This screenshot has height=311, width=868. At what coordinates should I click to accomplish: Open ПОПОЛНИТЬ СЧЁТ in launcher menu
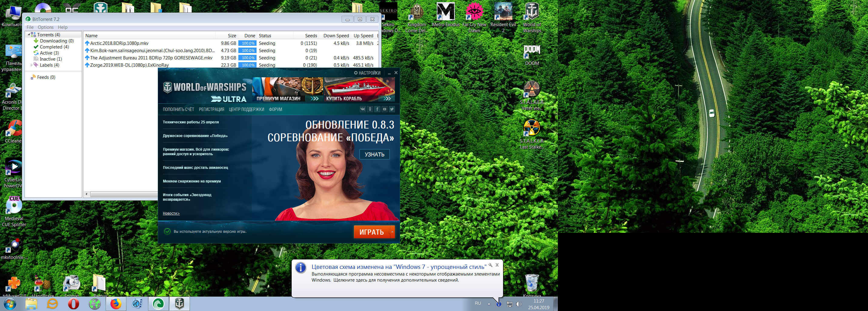tap(178, 109)
